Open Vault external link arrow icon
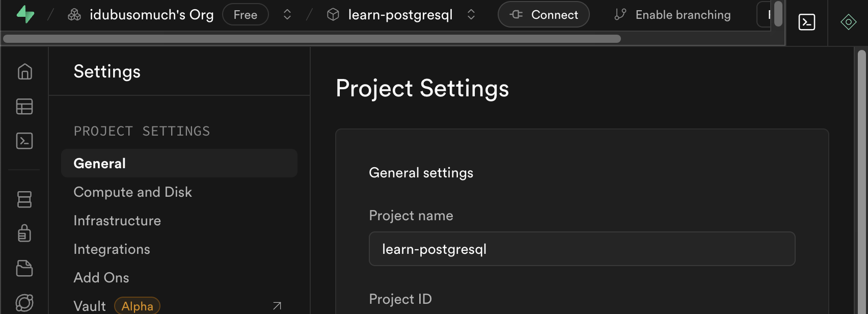Screen dimensions: 868x314 pos(277,306)
